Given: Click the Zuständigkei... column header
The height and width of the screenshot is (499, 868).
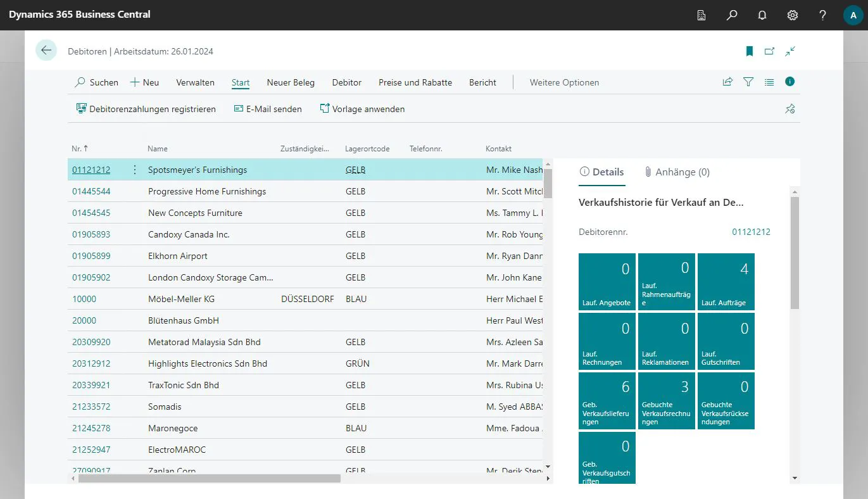Looking at the screenshot, I should 305,149.
